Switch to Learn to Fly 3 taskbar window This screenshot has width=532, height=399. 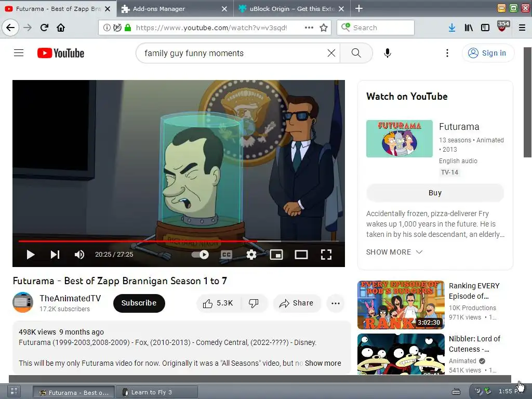157,392
